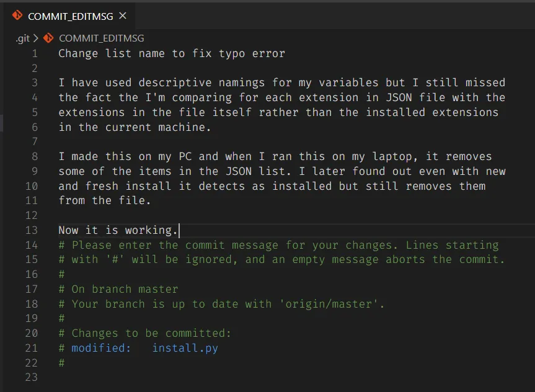Expand the chevron between .git and COMMIT_EDITMSG
Viewport: 535px width, 392px height.
[36, 38]
